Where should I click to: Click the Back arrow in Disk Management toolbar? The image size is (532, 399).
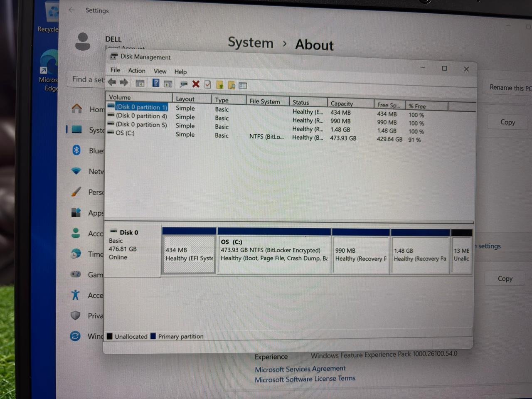(112, 82)
